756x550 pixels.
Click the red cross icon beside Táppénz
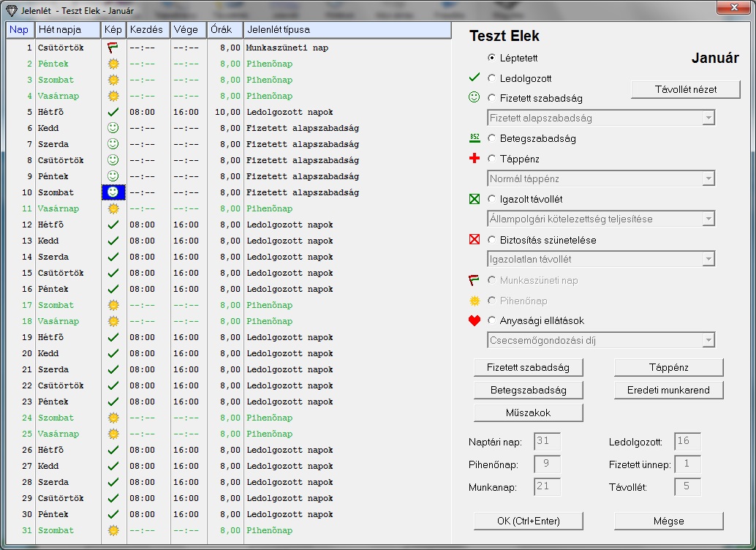click(475, 159)
